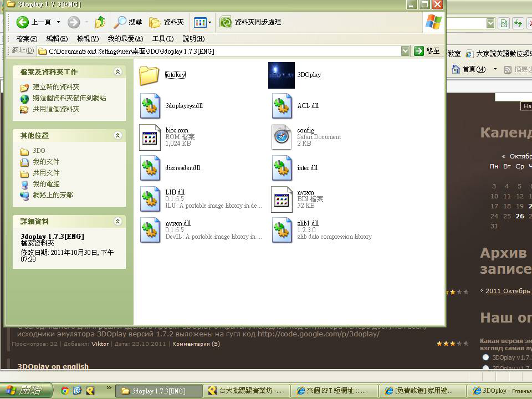Click calendar previous month « arrow
This screenshot has height=399, width=532.
click(504, 156)
